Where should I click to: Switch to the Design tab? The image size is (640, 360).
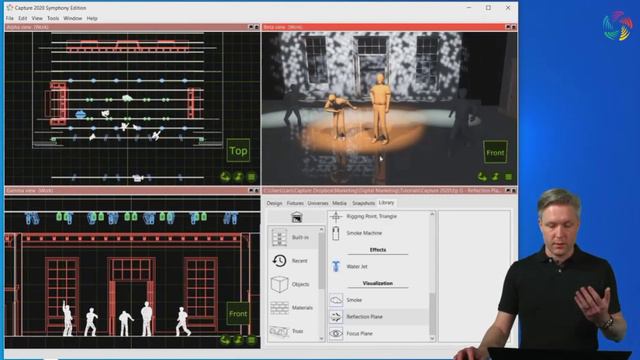[x=274, y=203]
